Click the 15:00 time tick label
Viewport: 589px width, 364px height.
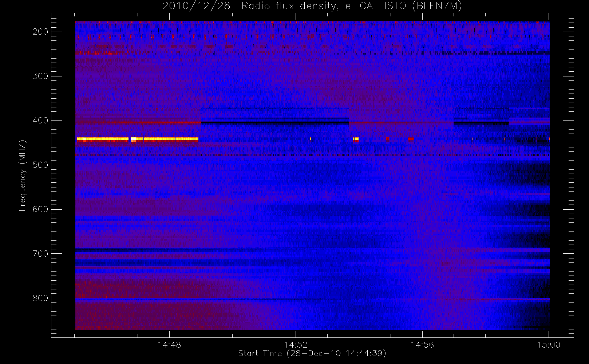tap(549, 345)
